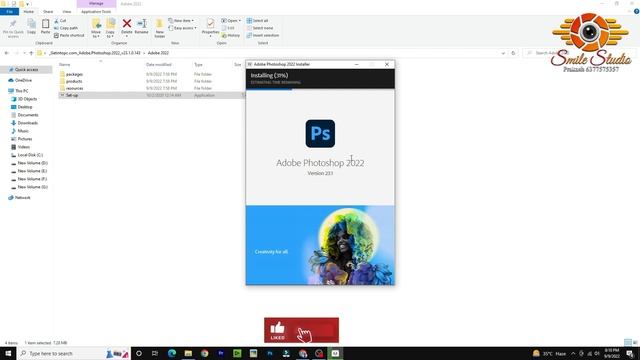
Task: Open Copy to dropdown
Action: coord(110,29)
